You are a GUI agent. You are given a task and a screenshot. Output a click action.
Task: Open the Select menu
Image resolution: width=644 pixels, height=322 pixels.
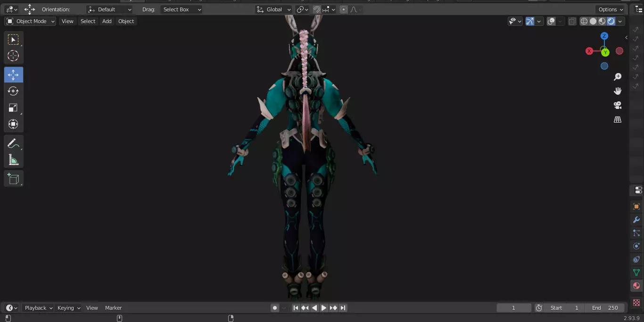click(88, 21)
